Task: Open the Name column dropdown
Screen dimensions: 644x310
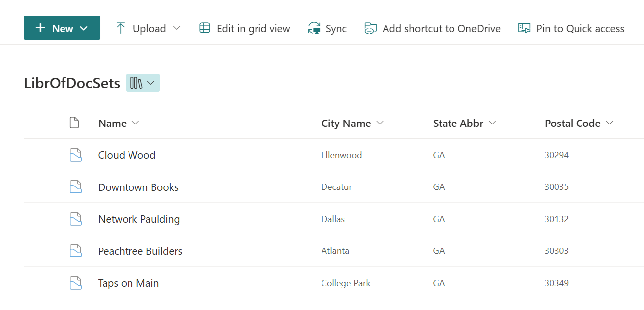Action: point(136,123)
